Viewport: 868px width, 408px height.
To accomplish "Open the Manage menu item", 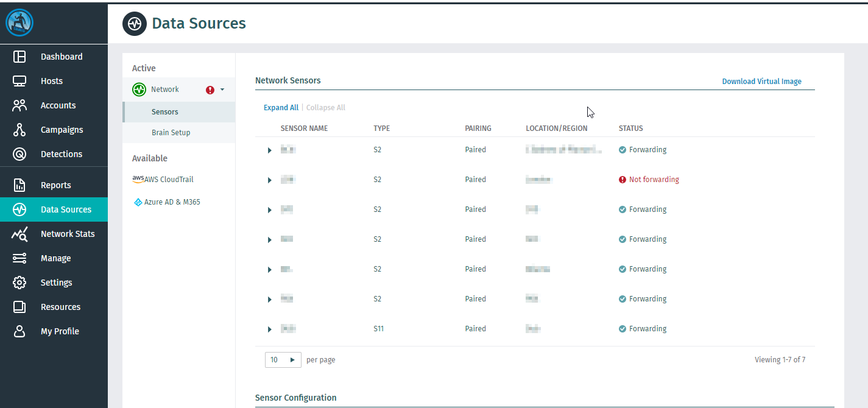I will click(55, 258).
